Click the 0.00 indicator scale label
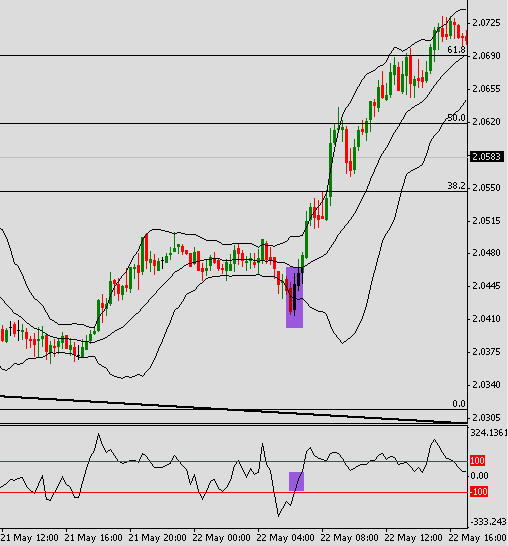 coord(479,476)
